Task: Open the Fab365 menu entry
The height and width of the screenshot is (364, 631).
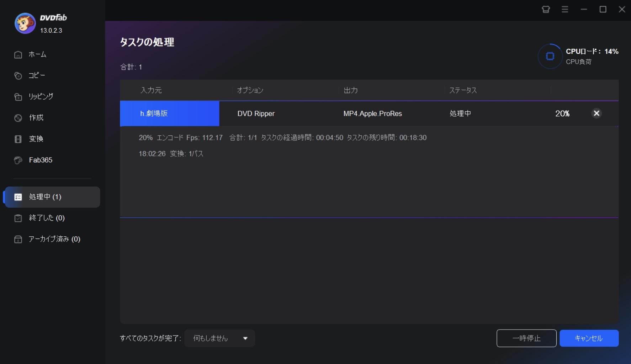Action: pyautogui.click(x=41, y=160)
